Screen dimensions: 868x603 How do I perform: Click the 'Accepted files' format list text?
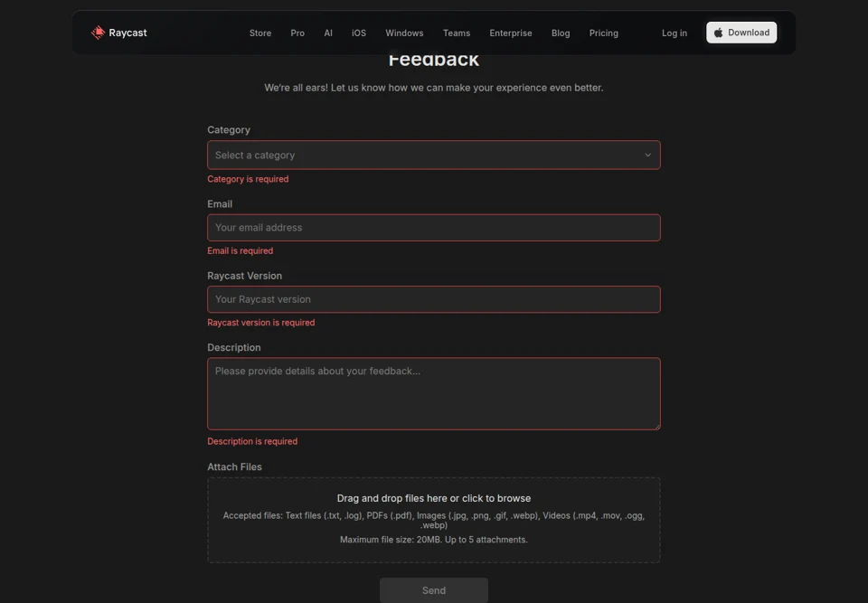coord(433,520)
